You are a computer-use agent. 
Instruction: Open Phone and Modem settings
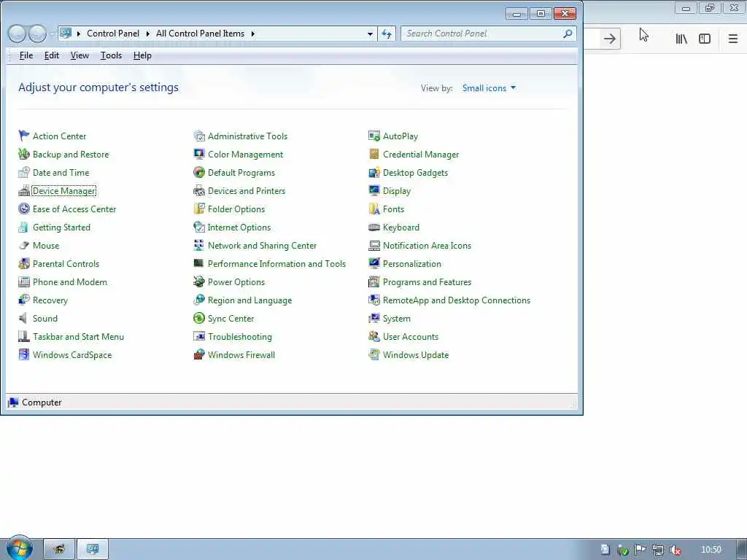click(x=70, y=282)
